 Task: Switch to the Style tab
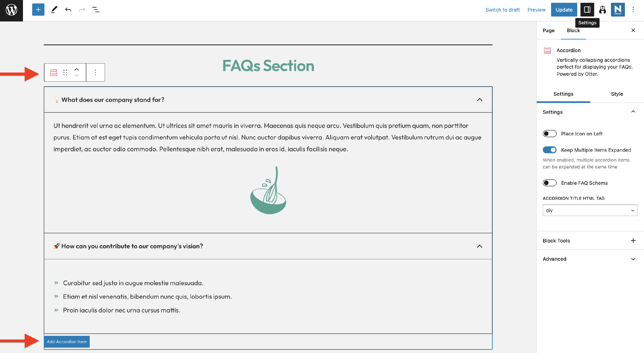[x=617, y=94]
